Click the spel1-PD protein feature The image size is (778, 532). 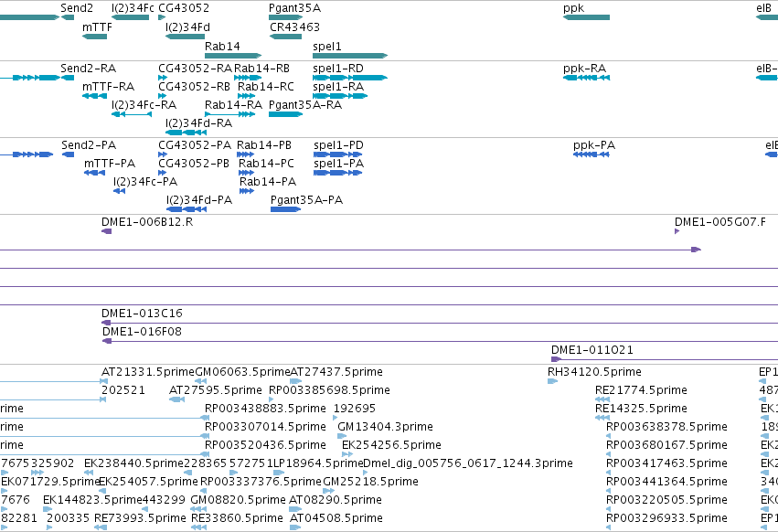pyautogui.click(x=338, y=154)
